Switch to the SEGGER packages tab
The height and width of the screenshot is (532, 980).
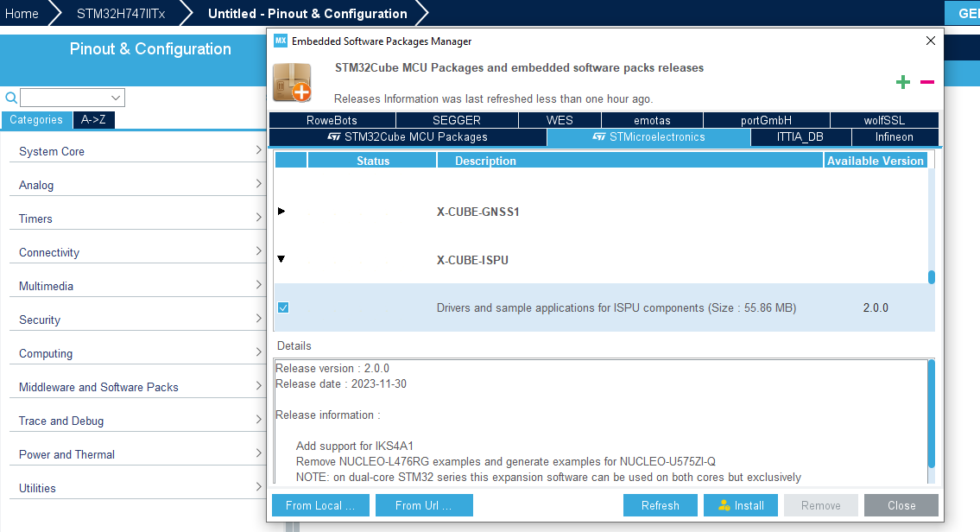point(457,120)
